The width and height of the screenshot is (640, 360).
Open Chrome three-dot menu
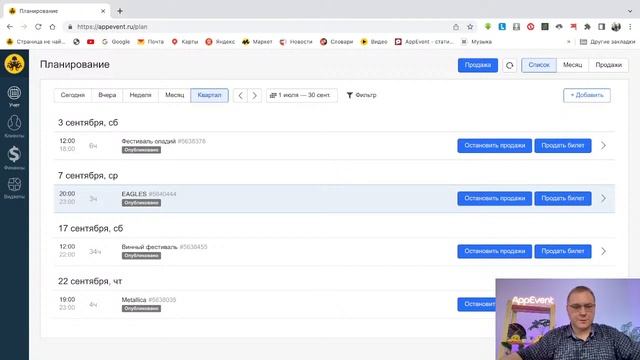point(630,27)
